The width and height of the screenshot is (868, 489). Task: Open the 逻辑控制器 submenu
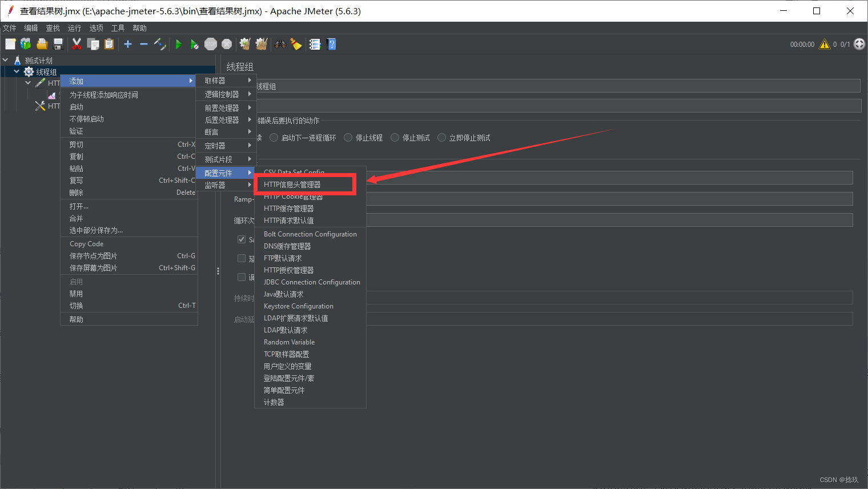pos(226,94)
